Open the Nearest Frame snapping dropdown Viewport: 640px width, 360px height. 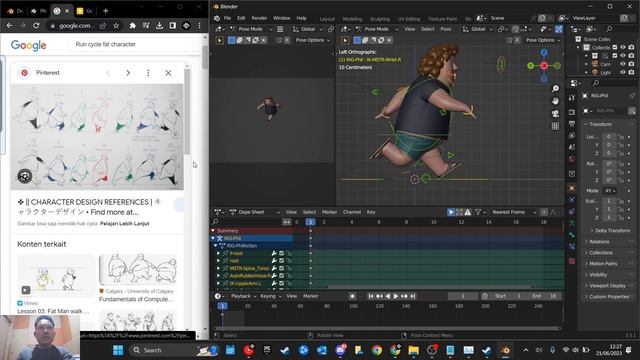(513, 212)
